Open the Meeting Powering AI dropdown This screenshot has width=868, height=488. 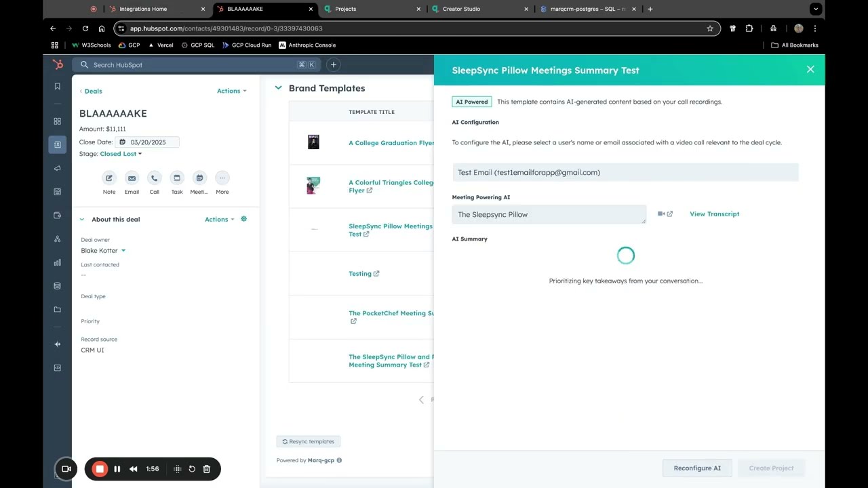(549, 214)
